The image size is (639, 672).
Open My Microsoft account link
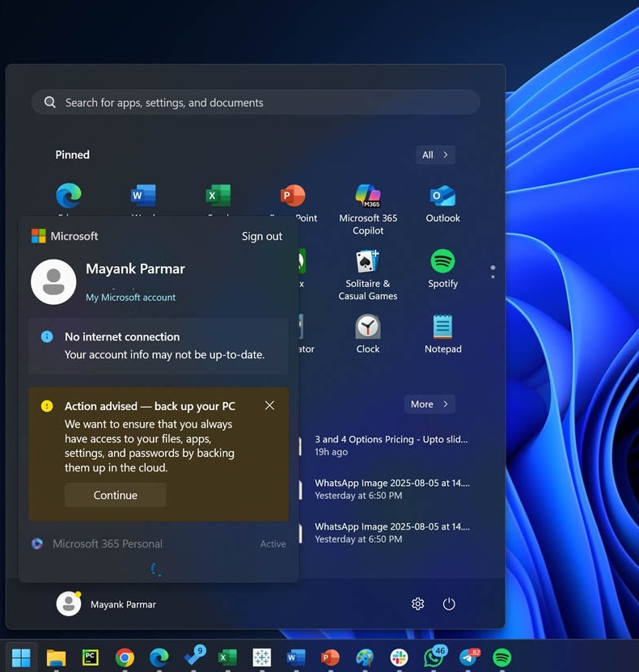click(131, 297)
